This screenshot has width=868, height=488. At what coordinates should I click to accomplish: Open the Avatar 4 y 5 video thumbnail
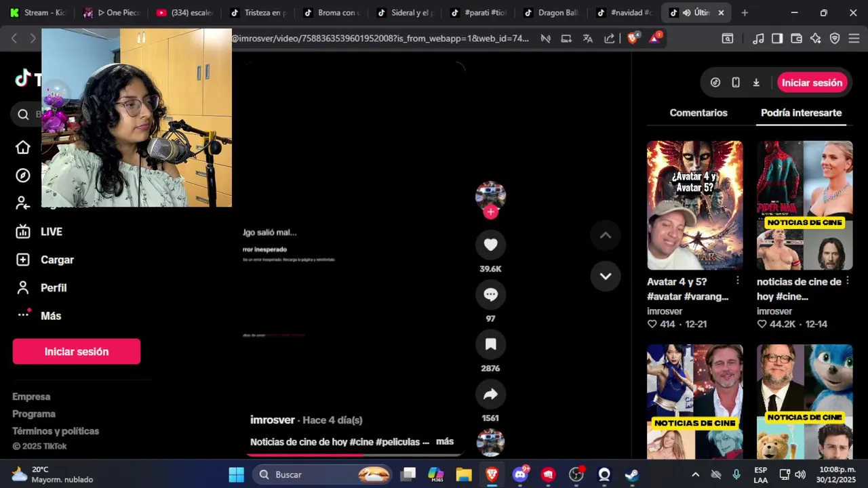click(694, 205)
